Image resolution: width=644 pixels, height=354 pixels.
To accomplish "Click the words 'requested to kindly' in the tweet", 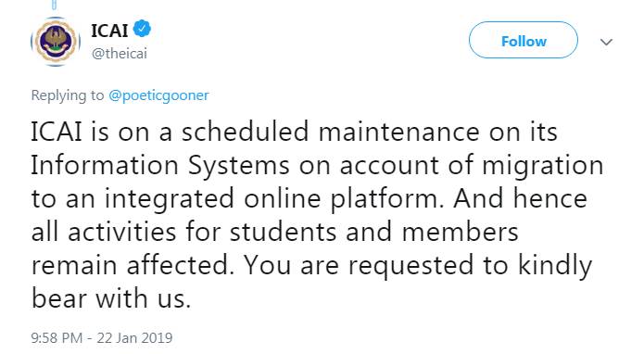I will click(x=471, y=266).
